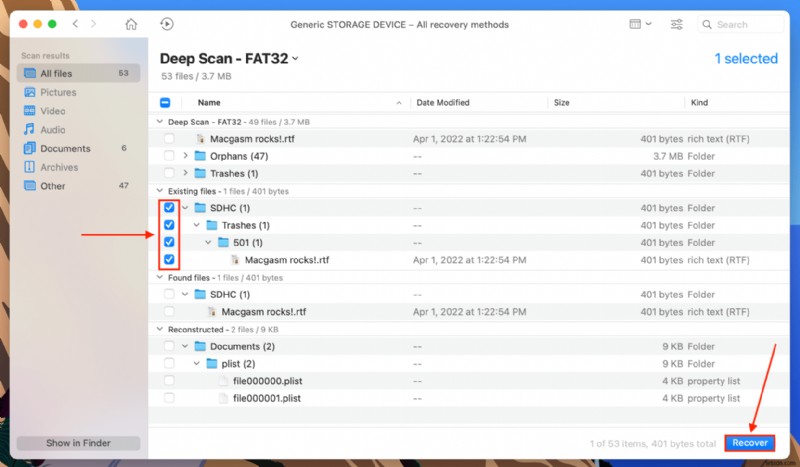
Task: Open the recovery sessions clock icon
Action: pyautogui.click(x=166, y=24)
